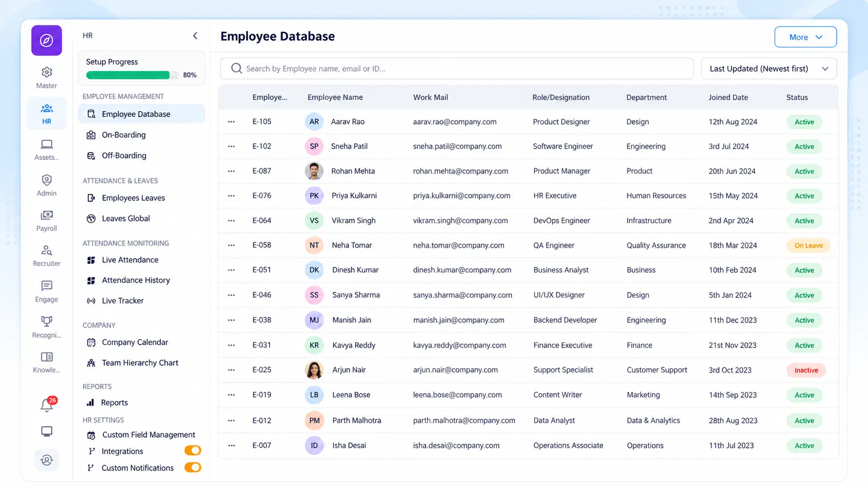Click the On Leave status for Neha Tomar

(808, 245)
